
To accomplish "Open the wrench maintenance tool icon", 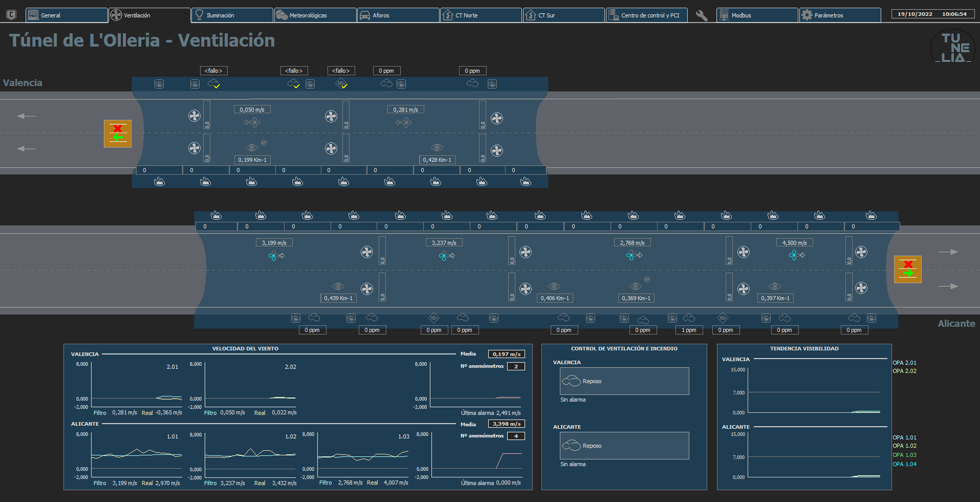I will coord(702,15).
